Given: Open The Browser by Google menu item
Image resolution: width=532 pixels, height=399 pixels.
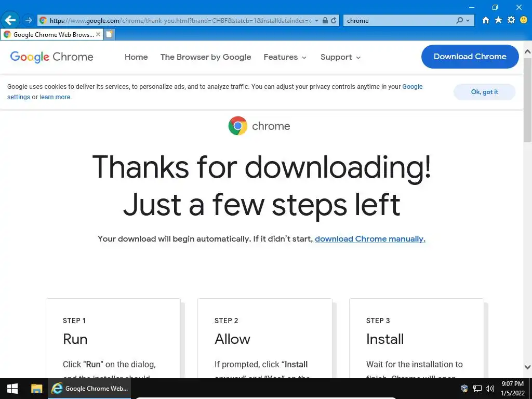Looking at the screenshot, I should tap(206, 57).
